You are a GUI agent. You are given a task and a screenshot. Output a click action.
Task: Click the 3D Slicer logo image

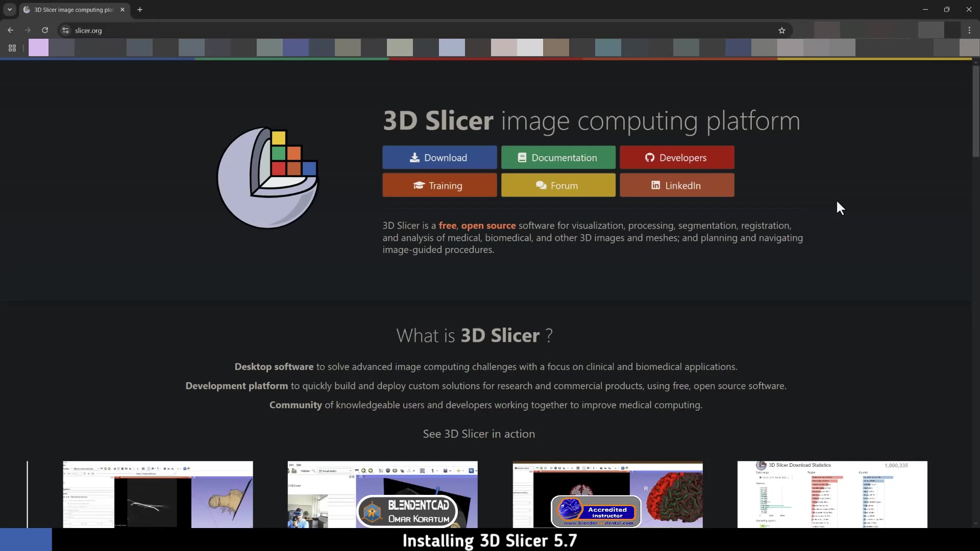tap(267, 178)
